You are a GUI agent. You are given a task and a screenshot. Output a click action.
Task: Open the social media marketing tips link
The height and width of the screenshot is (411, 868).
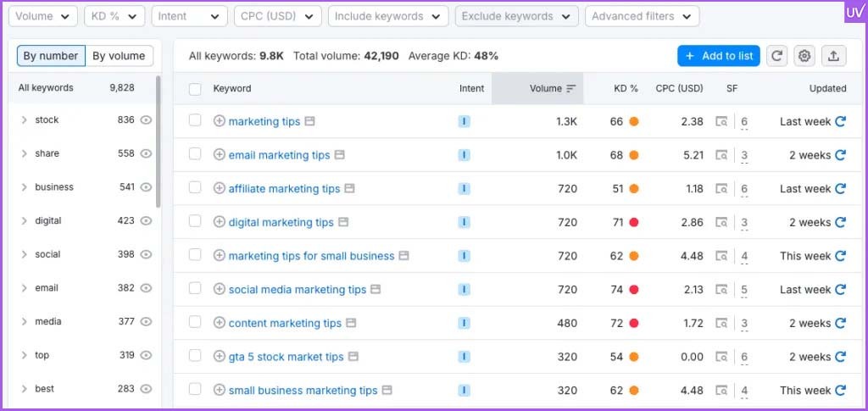[x=298, y=290]
